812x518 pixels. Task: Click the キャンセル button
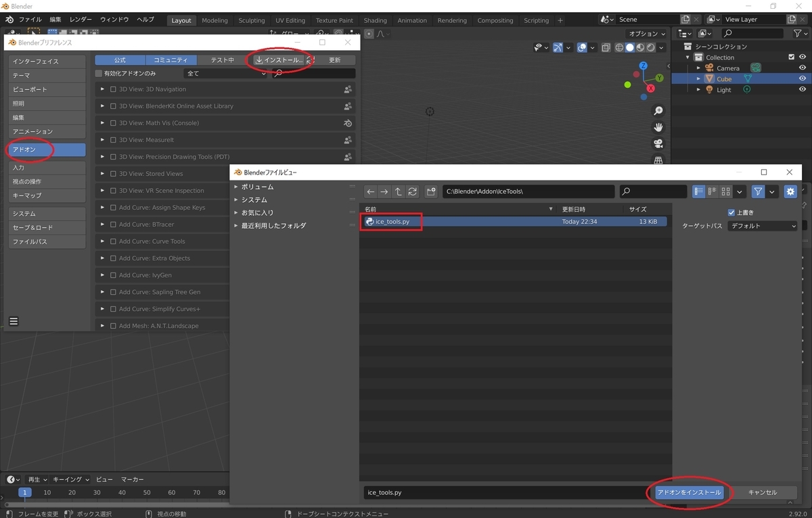(762, 492)
